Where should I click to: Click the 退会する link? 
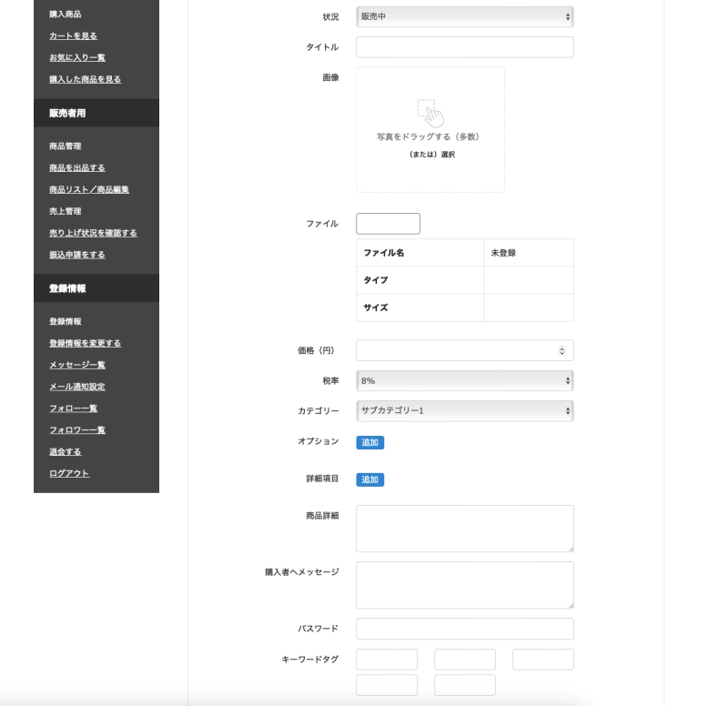65,451
